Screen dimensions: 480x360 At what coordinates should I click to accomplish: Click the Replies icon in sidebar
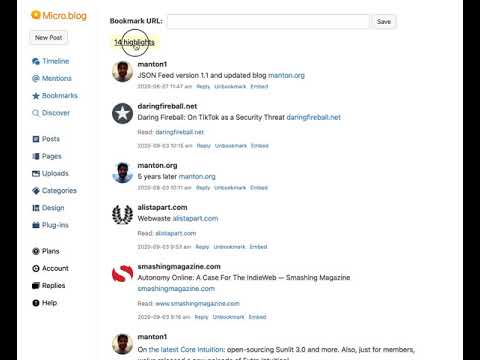point(36,286)
